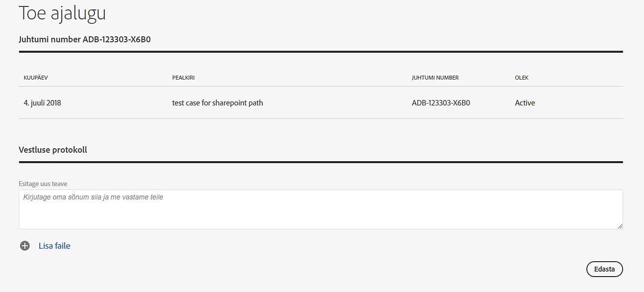The width and height of the screenshot is (644, 292).
Task: Click the OLEK column header
Action: 522,78
